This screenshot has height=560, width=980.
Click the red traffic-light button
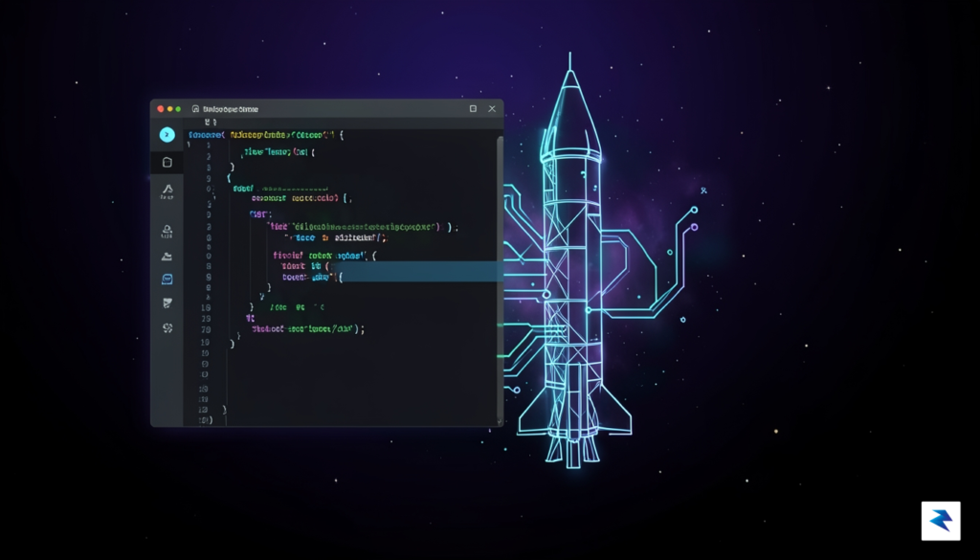(x=161, y=109)
